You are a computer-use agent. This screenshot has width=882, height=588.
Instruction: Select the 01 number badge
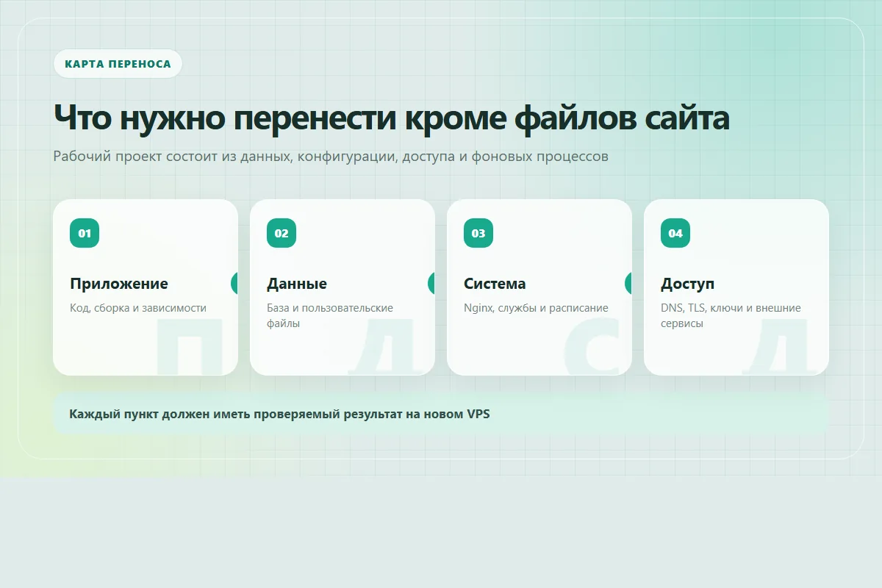[x=85, y=233]
